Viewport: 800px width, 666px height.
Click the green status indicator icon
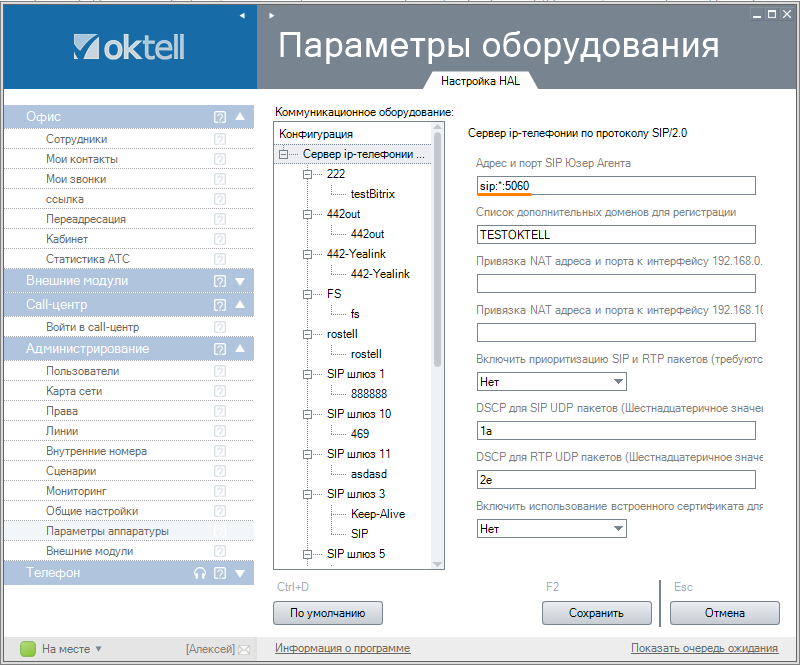28,649
